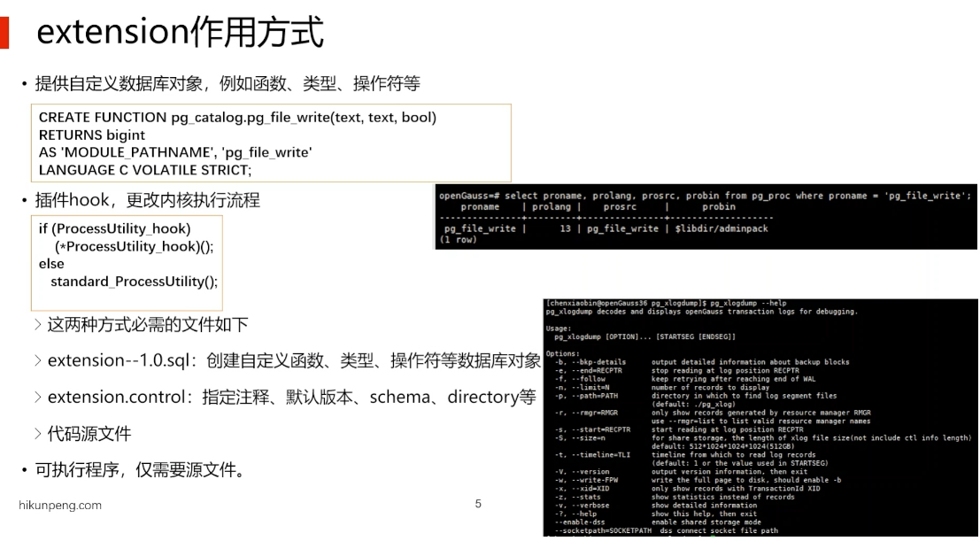Screen dimensions: 980x541
Task: Click the "-s, --start=RECPTR" option
Action: tap(592, 429)
